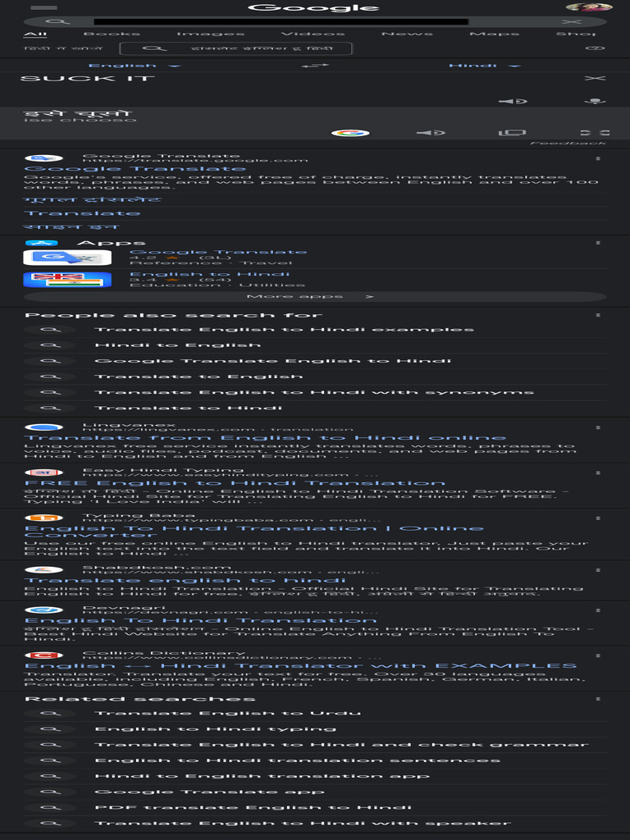Click the Google logo in the header

pos(313,7)
